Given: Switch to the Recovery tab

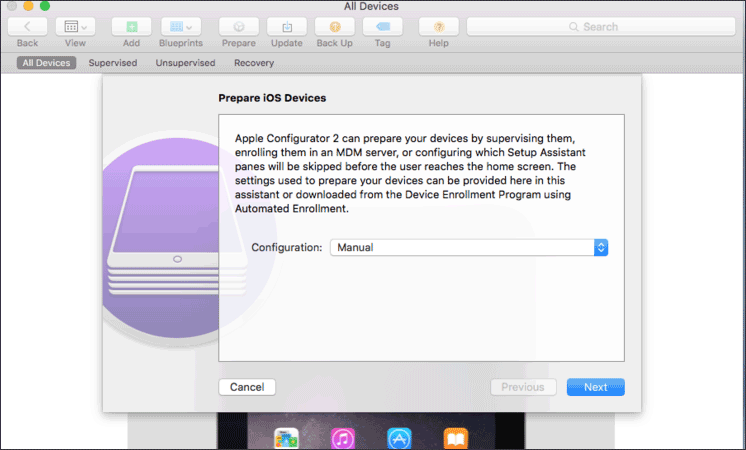Looking at the screenshot, I should coord(254,63).
